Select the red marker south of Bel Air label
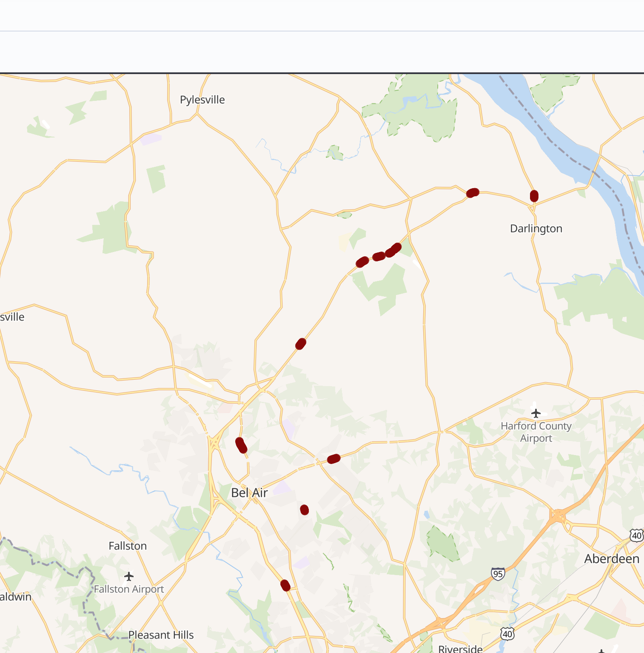This screenshot has width=644, height=653. 285,585
